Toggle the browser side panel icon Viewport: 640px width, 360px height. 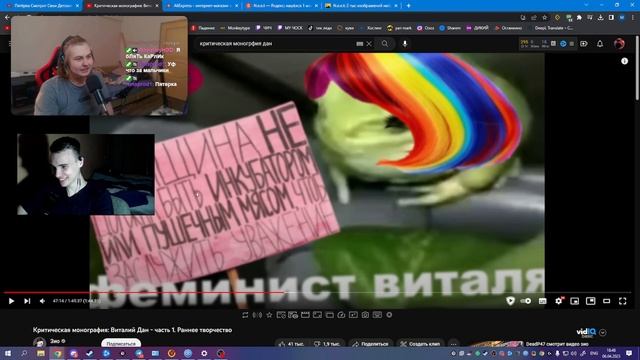(x=611, y=18)
